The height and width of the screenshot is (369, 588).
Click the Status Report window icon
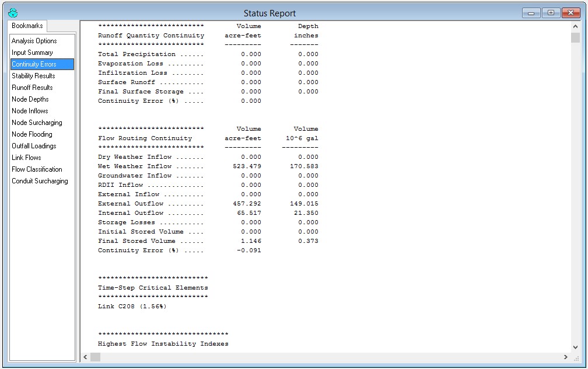point(13,13)
